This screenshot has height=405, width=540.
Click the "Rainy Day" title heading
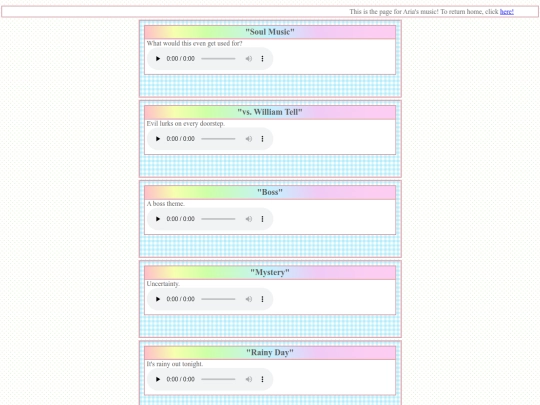(270, 353)
